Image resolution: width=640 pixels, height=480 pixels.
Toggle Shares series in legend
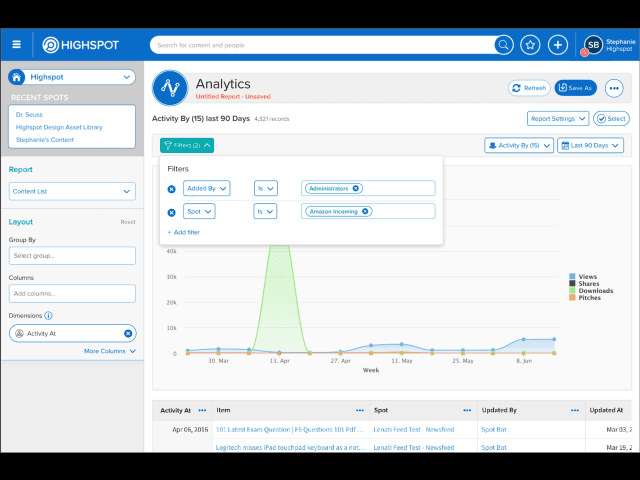[584, 283]
